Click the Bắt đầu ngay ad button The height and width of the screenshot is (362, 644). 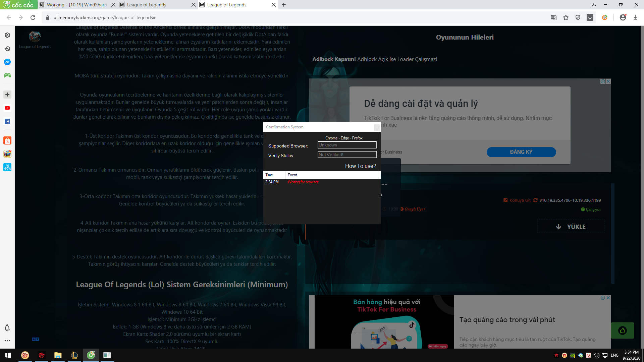[438, 346]
